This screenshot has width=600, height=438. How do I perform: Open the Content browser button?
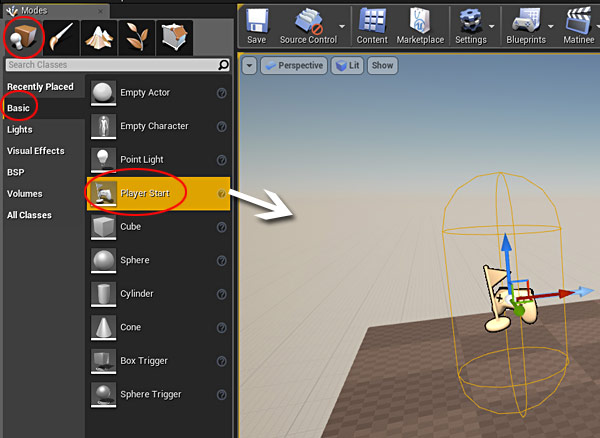[372, 25]
